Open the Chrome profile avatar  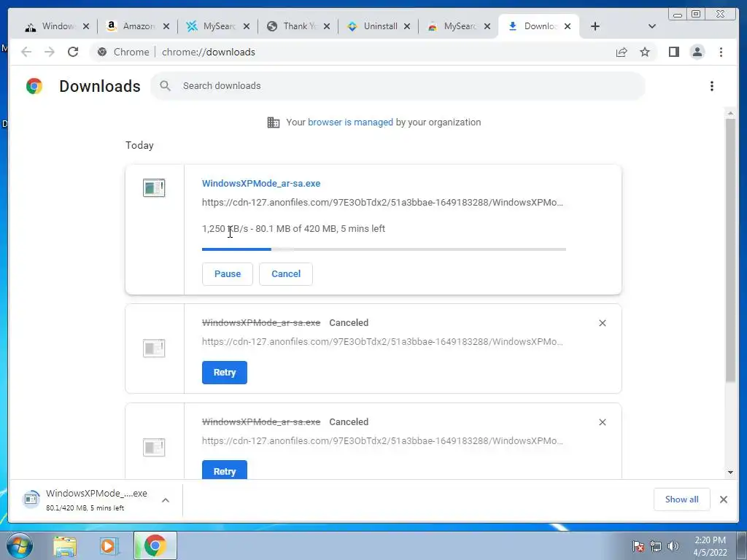(x=697, y=52)
